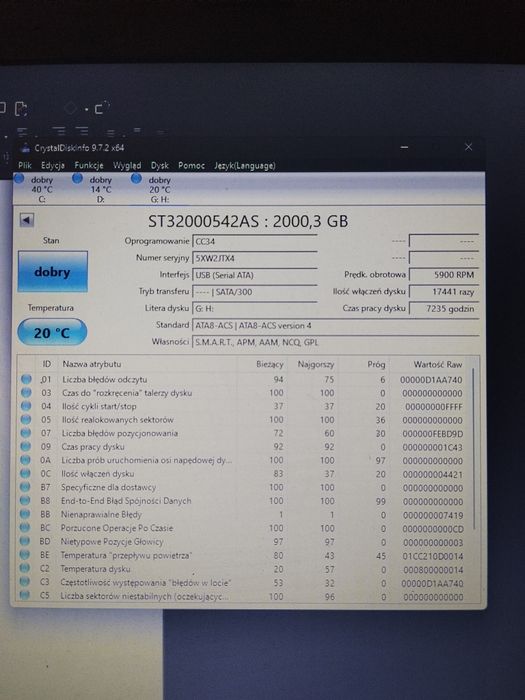
Task: Open the Język(Language) menu
Action: tap(245, 166)
